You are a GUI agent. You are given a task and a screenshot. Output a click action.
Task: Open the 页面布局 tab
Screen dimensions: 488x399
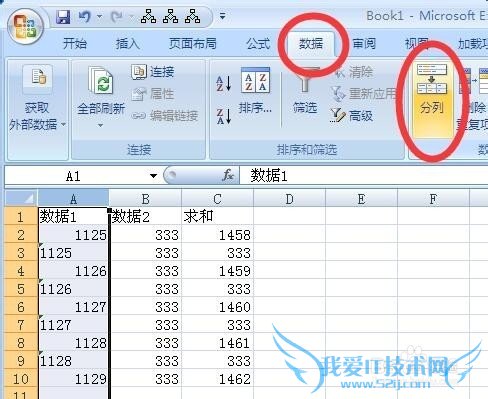[x=193, y=44]
